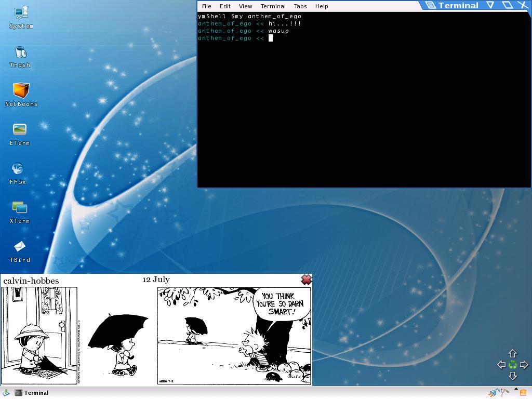Image resolution: width=532 pixels, height=399 pixels.
Task: Open the View menu in Terminal
Action: 245,6
